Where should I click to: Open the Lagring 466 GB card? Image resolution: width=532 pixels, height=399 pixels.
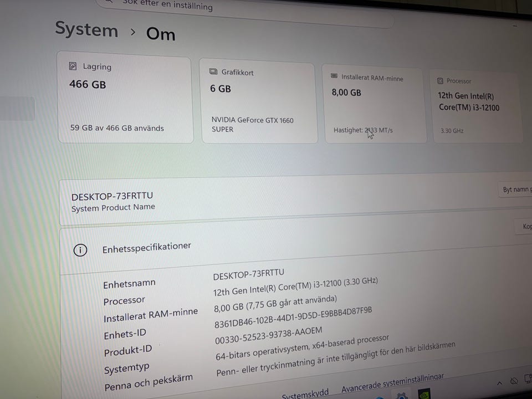tap(125, 98)
